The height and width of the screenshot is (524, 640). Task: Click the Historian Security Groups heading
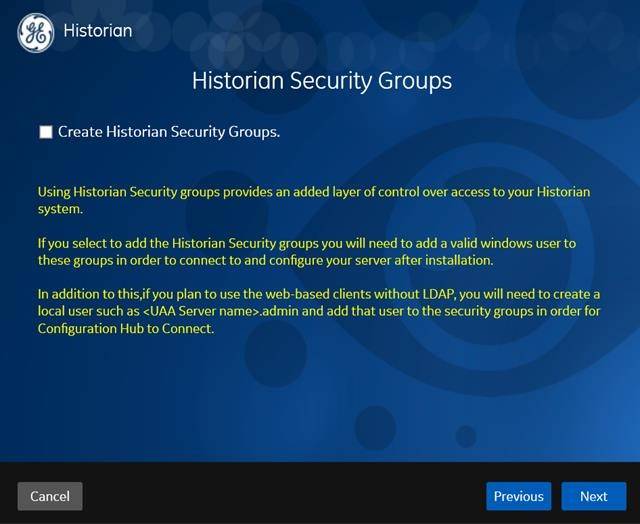click(322, 80)
